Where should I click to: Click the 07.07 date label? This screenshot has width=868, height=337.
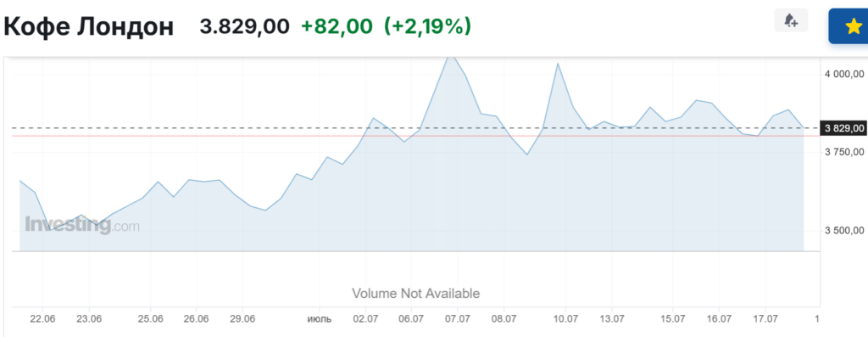[457, 318]
